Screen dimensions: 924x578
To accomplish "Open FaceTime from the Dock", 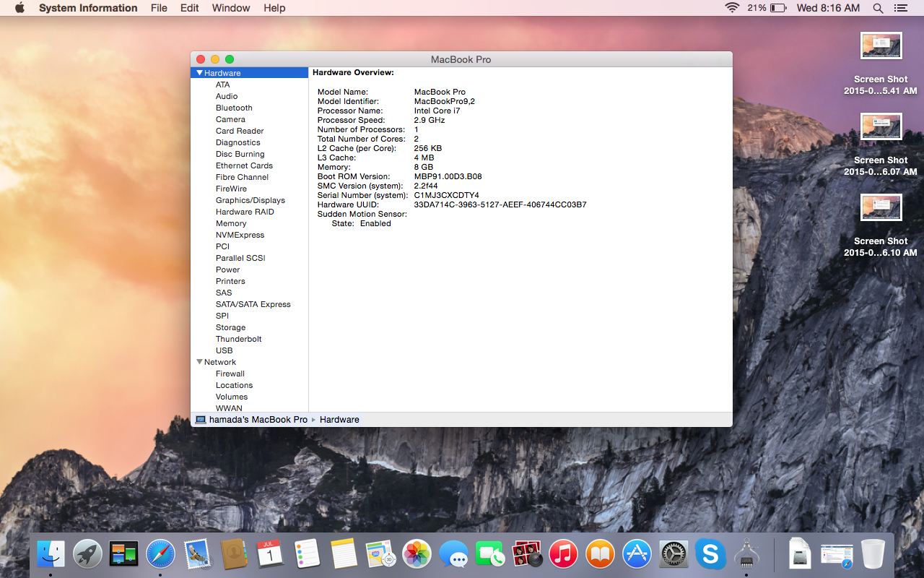I will tap(490, 554).
